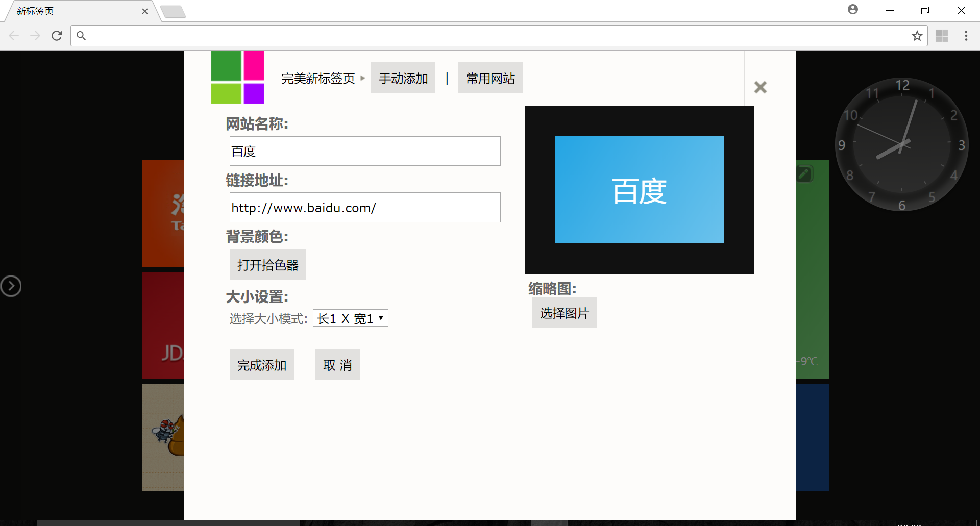Bookmark page with the star icon
The width and height of the screenshot is (980, 526).
click(917, 36)
